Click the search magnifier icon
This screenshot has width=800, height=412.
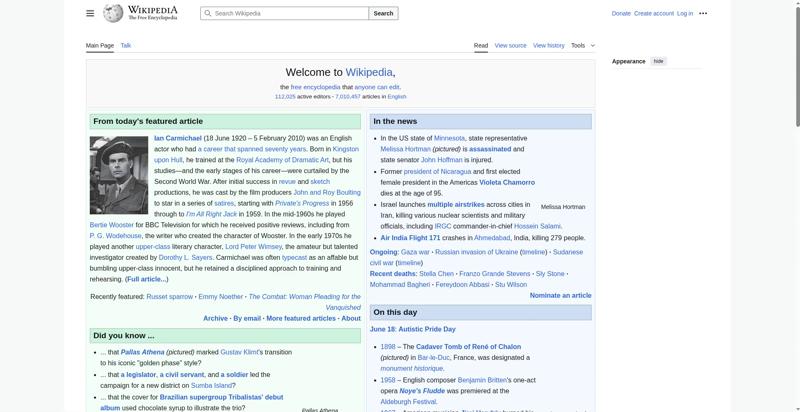pyautogui.click(x=208, y=13)
